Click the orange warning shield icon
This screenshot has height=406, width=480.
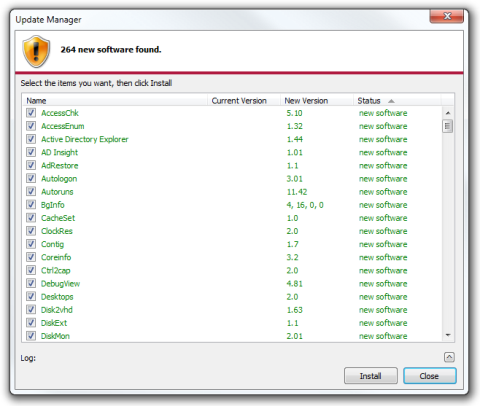coord(36,51)
